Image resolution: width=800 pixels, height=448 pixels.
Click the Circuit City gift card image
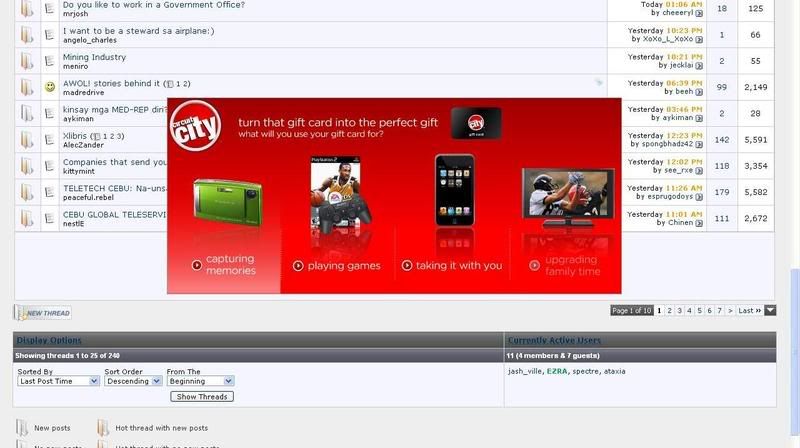tap(476, 123)
